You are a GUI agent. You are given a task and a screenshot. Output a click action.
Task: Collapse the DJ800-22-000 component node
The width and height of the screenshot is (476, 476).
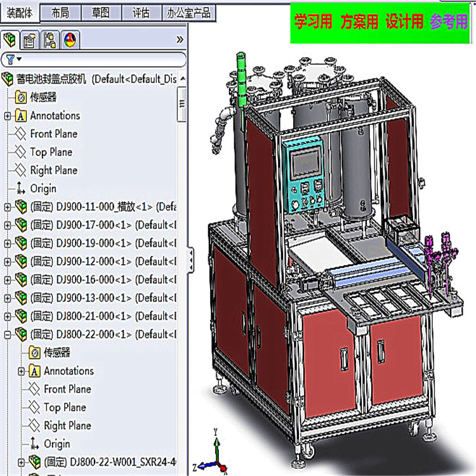tap(7, 334)
